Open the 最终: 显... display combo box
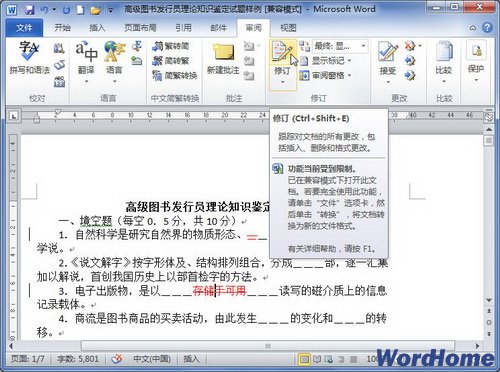Viewport: 500px width, 372px height. [x=340, y=46]
